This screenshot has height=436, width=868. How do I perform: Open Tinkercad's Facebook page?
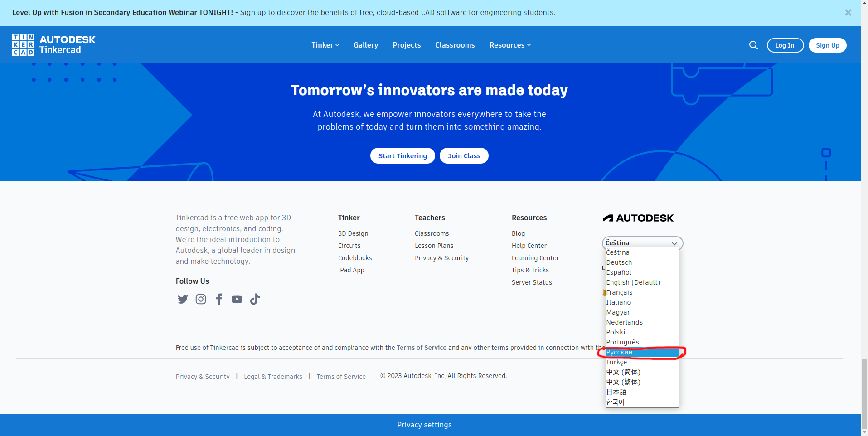tap(219, 299)
